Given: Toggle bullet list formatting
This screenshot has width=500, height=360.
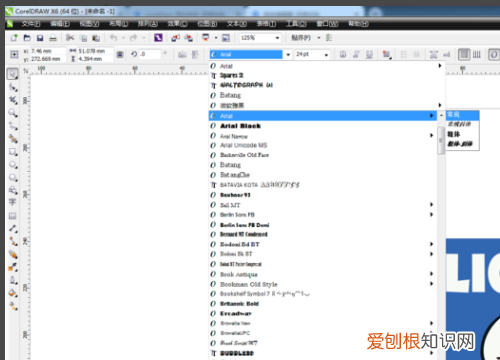Looking at the screenshot, I should pyautogui.click(x=404, y=54).
